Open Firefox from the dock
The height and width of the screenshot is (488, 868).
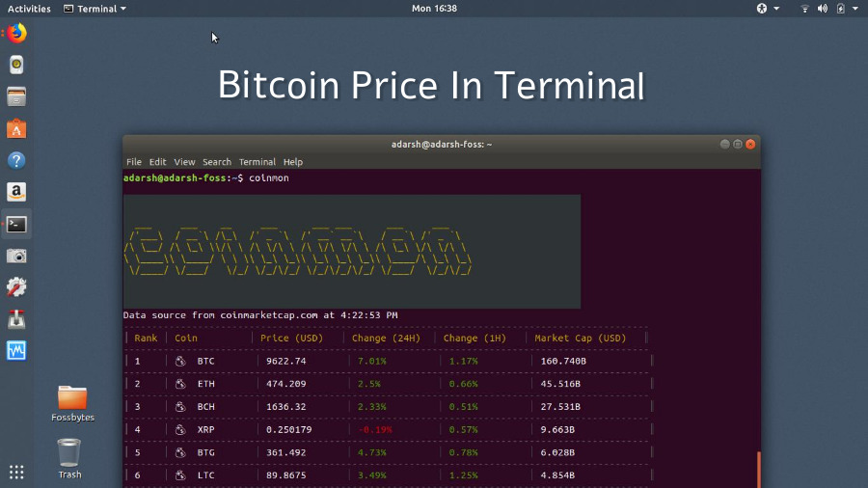(x=16, y=33)
